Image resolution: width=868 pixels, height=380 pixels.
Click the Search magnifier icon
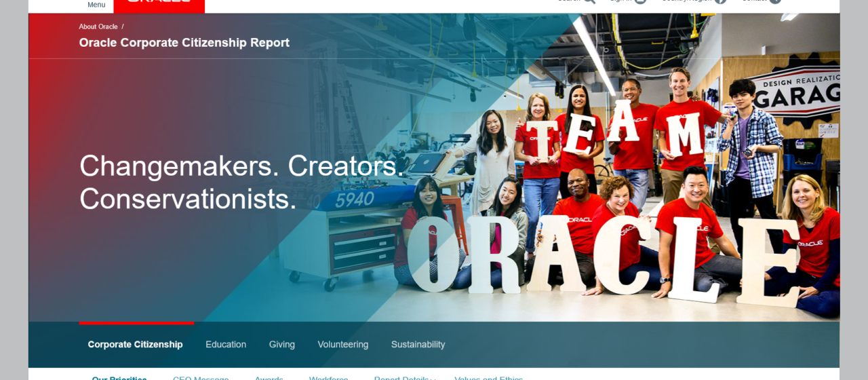pos(589,1)
